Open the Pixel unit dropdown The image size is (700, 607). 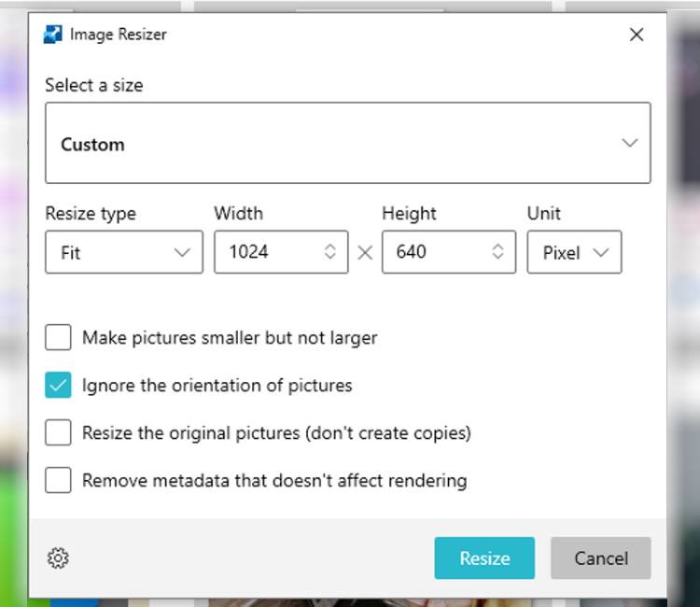click(x=574, y=252)
